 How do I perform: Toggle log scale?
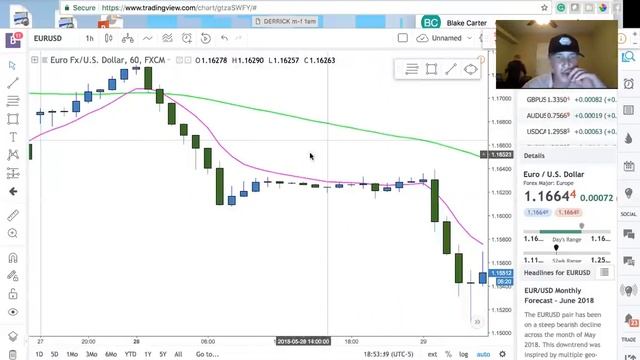click(x=463, y=354)
